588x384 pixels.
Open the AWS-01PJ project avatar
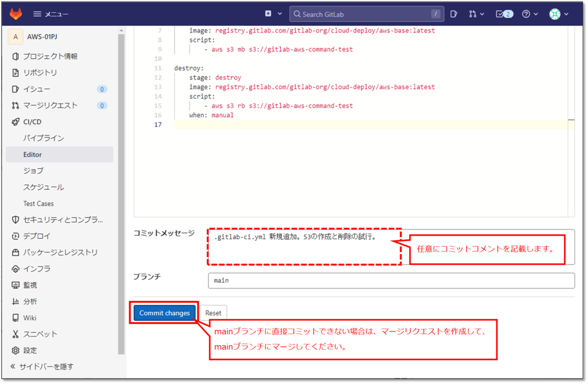point(16,37)
